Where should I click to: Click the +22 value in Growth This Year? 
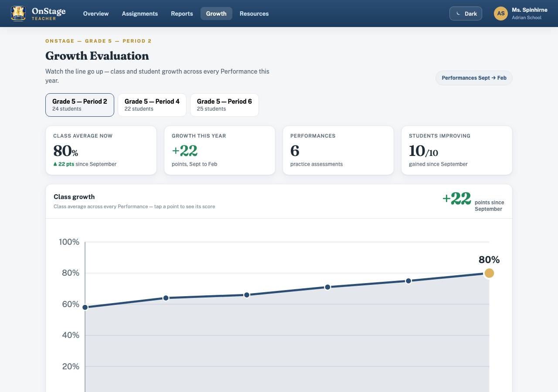point(185,151)
